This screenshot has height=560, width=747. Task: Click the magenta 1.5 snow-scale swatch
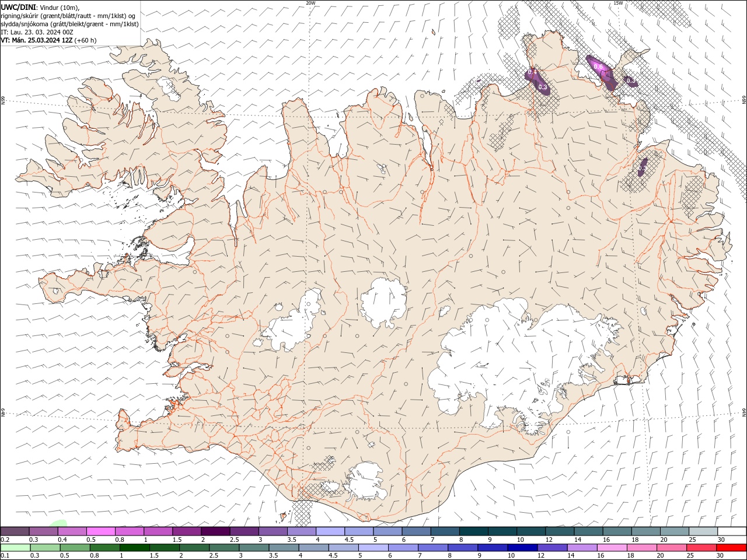[187, 531]
